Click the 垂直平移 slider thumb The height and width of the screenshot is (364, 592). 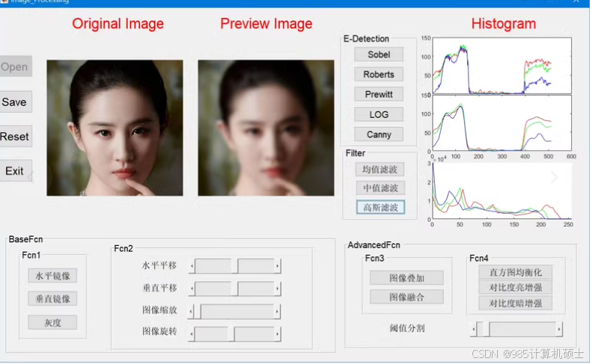234,289
